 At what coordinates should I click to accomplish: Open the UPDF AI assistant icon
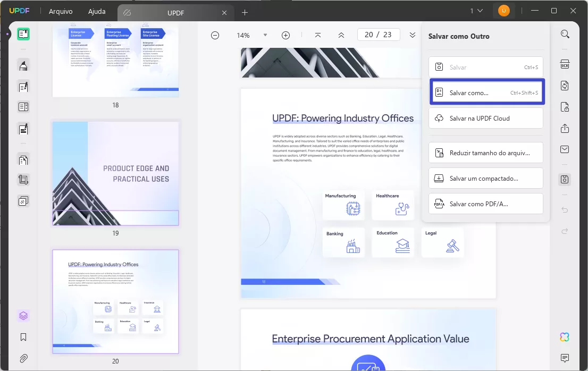tap(565, 337)
